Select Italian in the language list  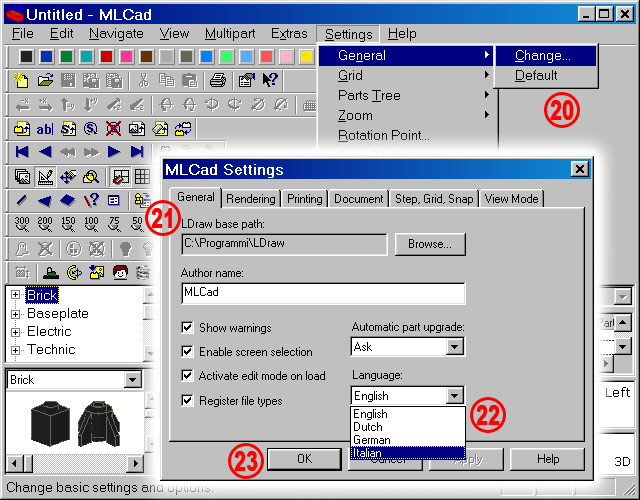(407, 453)
